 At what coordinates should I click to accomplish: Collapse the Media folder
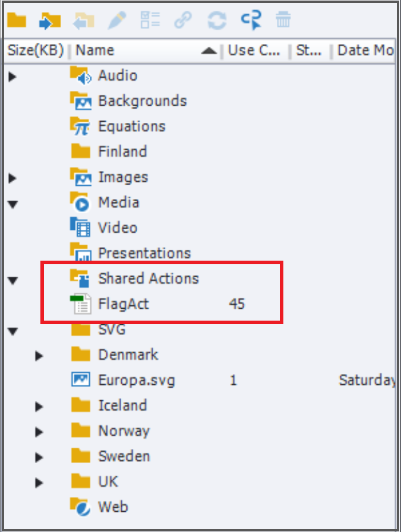13,204
